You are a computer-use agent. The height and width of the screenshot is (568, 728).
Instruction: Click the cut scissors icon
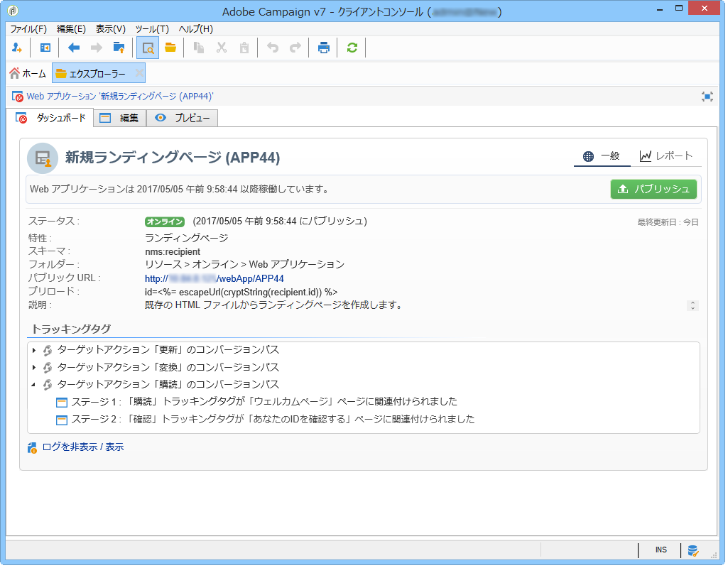click(222, 48)
